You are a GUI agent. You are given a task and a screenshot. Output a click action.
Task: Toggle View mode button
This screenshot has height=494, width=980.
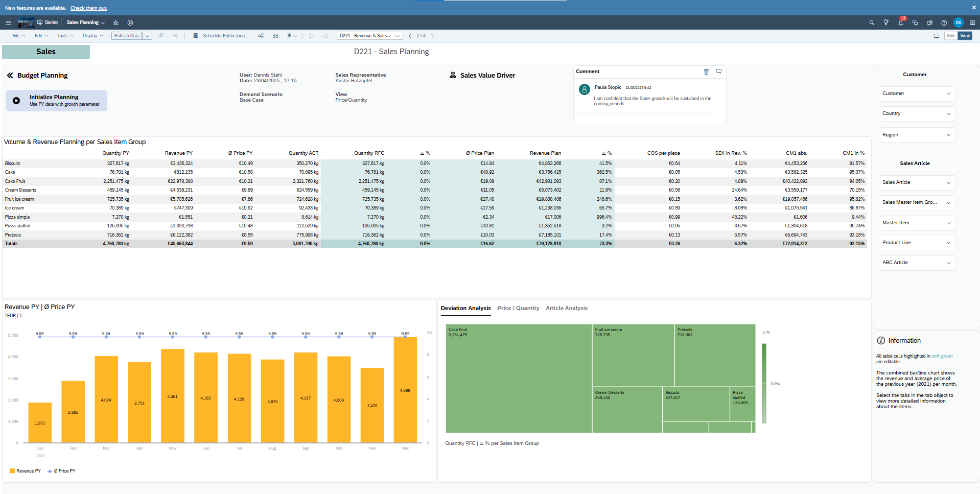(965, 36)
